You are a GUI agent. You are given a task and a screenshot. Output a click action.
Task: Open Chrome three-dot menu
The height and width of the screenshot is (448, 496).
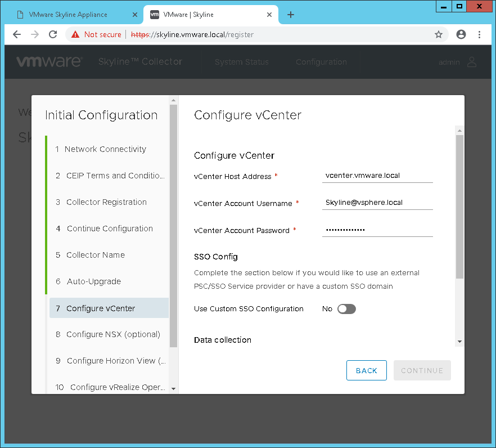(x=479, y=34)
